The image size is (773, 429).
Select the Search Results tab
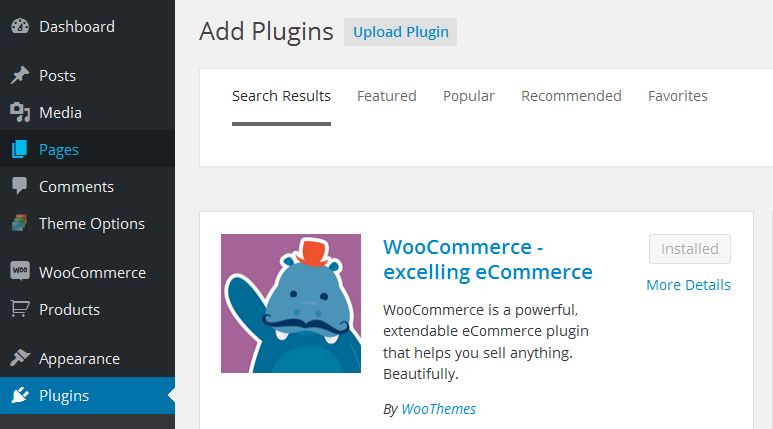281,96
